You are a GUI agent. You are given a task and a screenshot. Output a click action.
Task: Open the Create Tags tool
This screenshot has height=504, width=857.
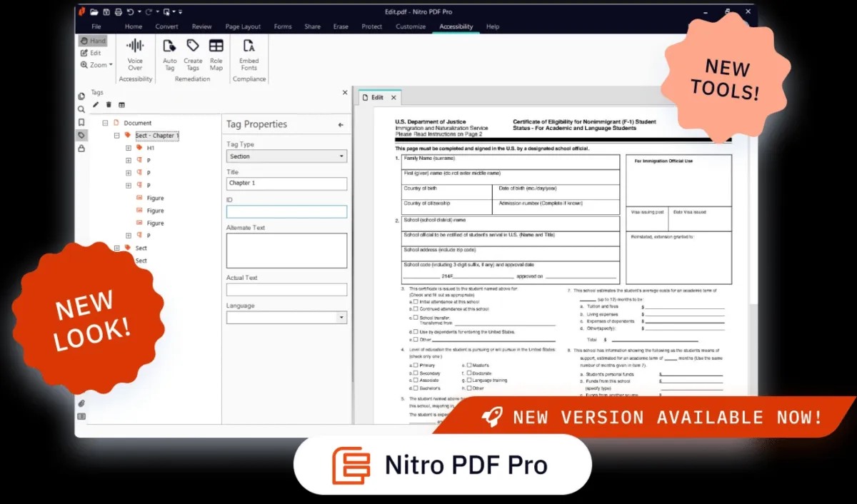coord(192,54)
